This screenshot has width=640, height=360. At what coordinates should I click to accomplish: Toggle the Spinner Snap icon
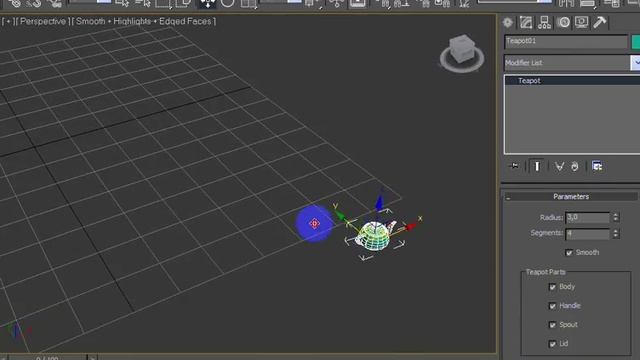[x=442, y=4]
